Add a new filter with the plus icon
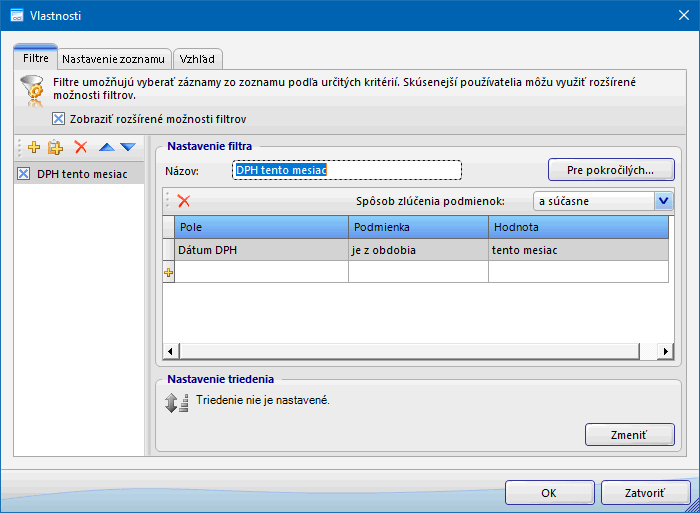This screenshot has width=700, height=513. [33, 147]
